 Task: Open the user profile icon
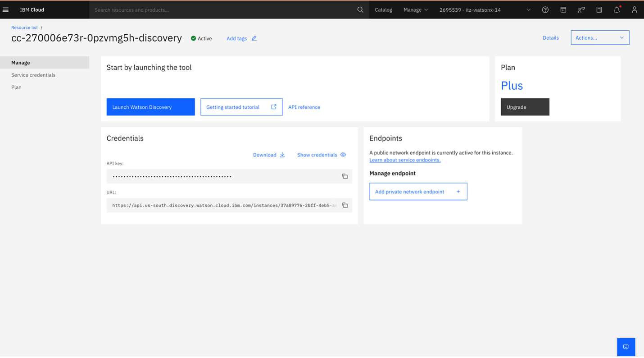(x=634, y=9)
